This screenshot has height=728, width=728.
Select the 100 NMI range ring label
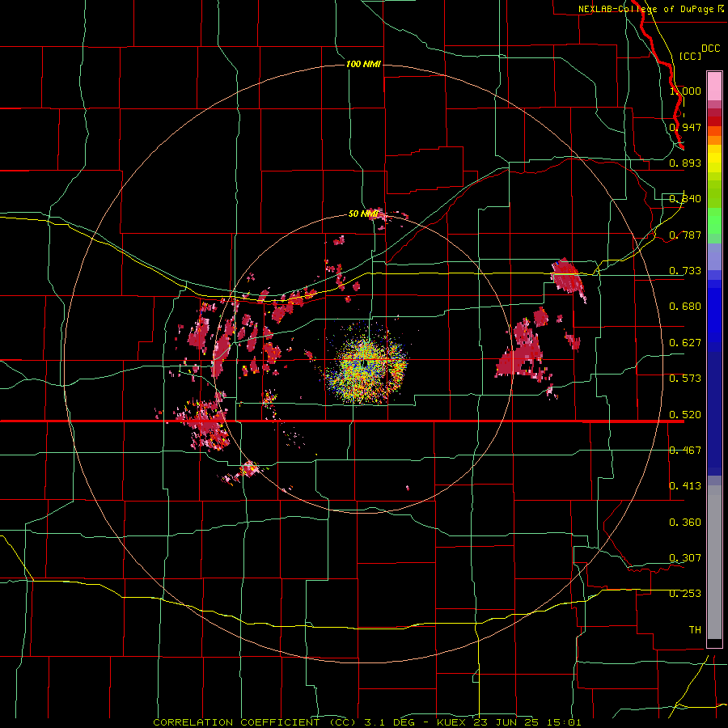(x=363, y=64)
